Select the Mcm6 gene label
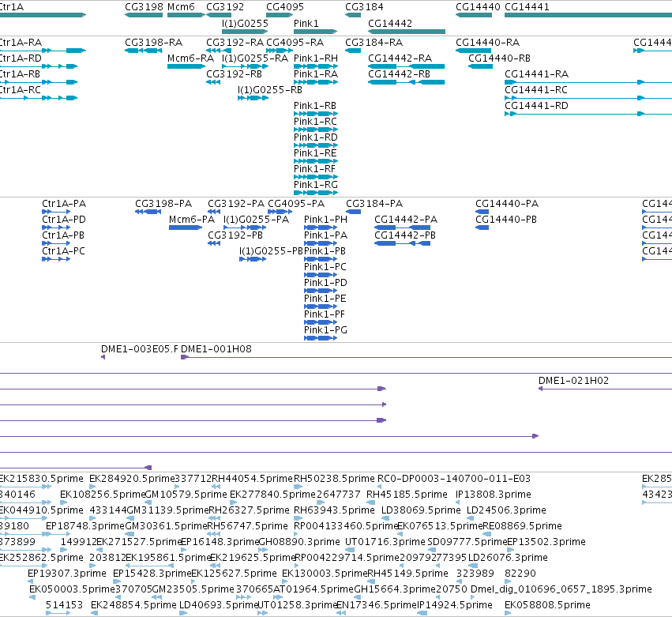 coord(181,7)
